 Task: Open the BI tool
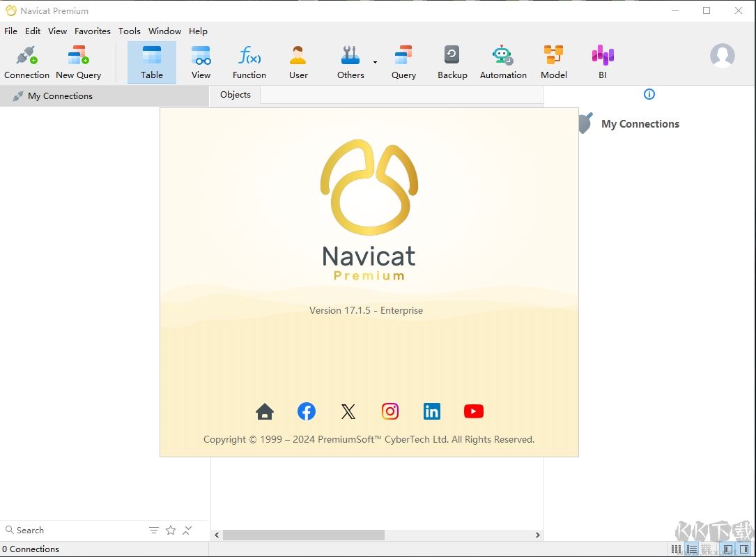point(602,61)
